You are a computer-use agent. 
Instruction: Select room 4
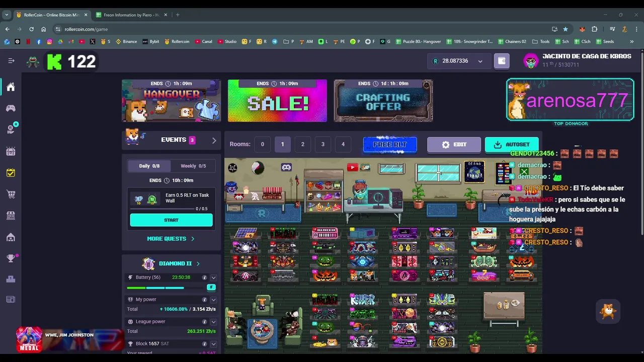tap(343, 144)
